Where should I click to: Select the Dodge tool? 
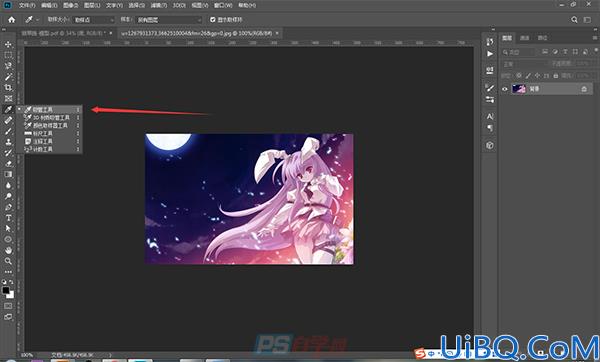8,196
